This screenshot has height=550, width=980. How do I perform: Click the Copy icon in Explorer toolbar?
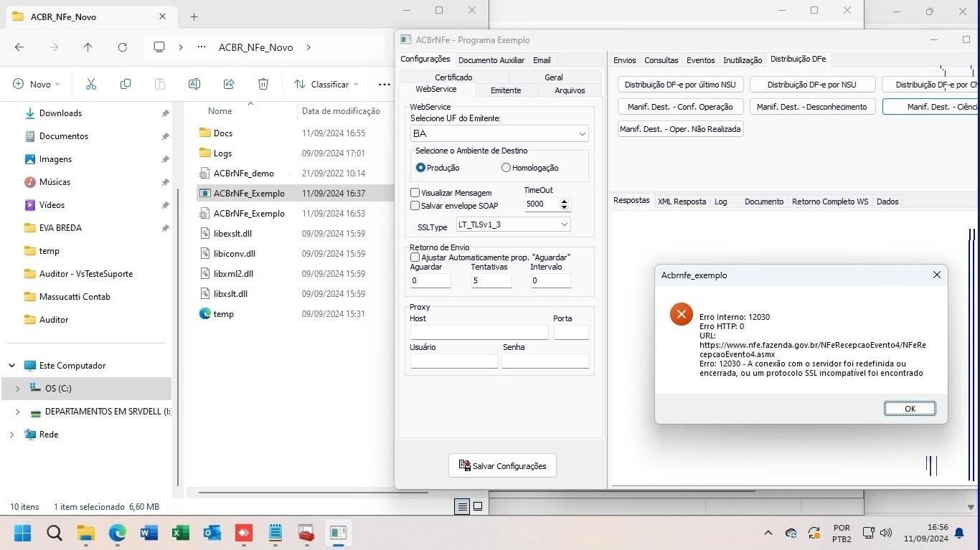(126, 84)
